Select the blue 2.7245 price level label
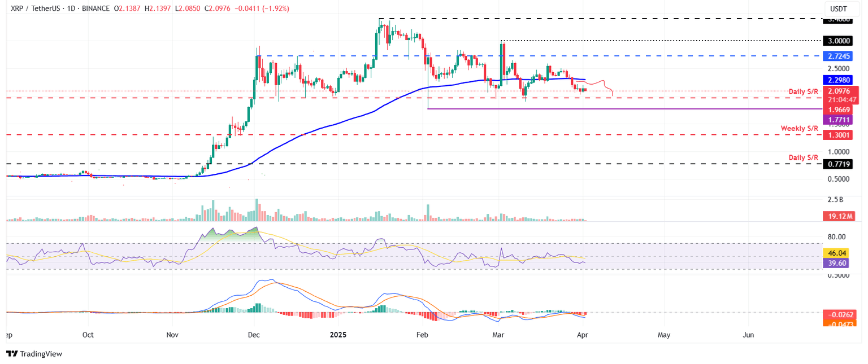Image resolution: width=868 pixels, height=364 pixels. 839,56
